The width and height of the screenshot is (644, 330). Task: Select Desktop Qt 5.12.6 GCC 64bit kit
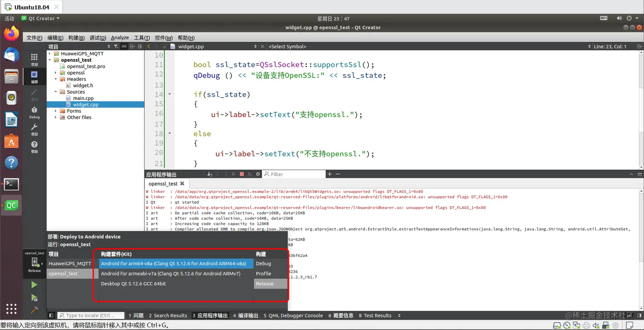(x=176, y=284)
